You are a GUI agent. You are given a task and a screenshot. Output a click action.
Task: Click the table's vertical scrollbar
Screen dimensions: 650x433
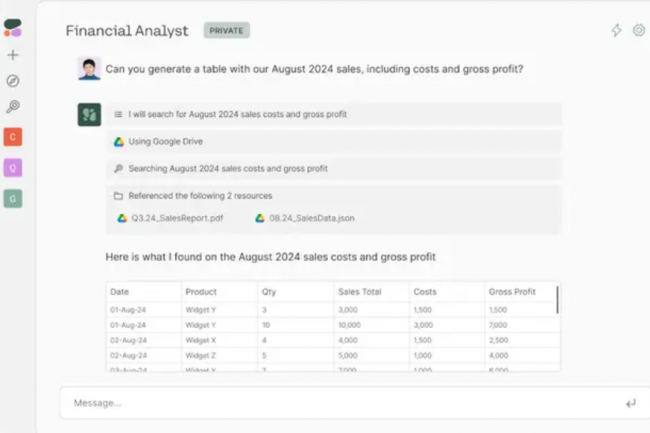pos(557,300)
